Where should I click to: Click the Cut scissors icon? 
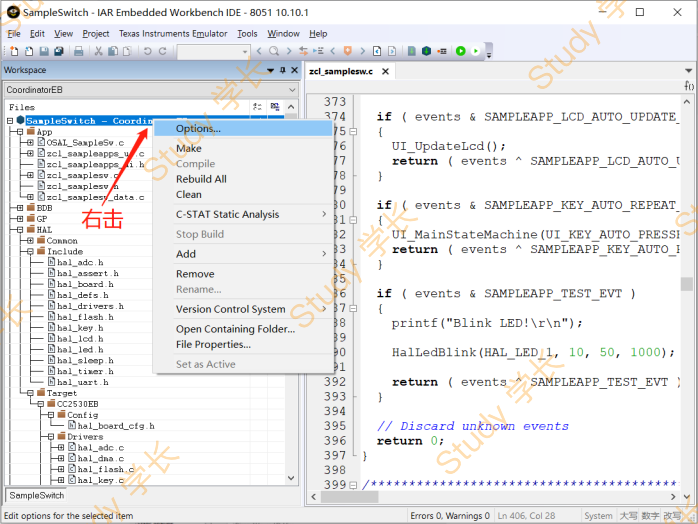pos(98,51)
